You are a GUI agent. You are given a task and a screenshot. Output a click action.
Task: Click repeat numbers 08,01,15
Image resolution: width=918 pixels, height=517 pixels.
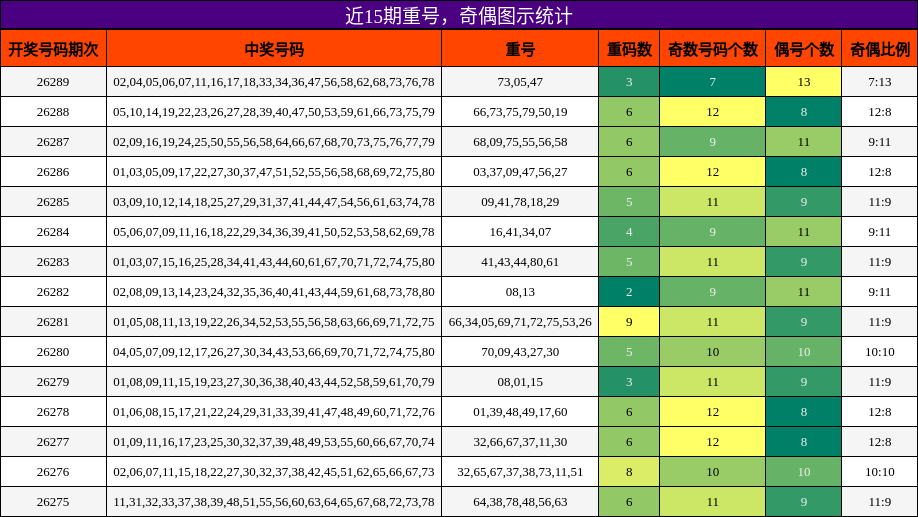point(520,382)
